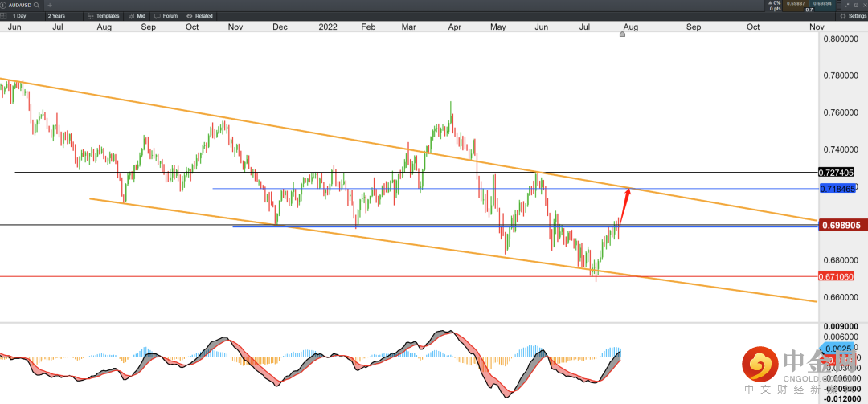Open the Related instruments menu
868x404 pixels.
click(199, 16)
